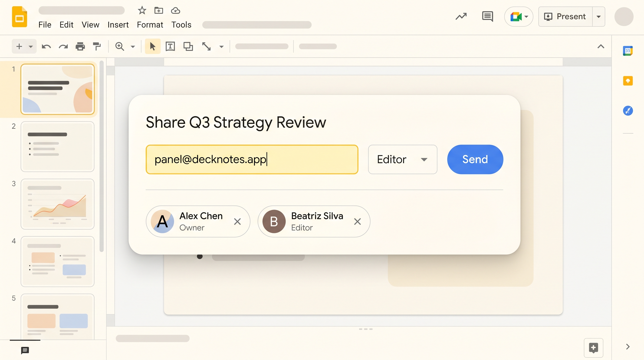Move the presentation to a folder
This screenshot has height=360, width=644.
[x=158, y=11]
